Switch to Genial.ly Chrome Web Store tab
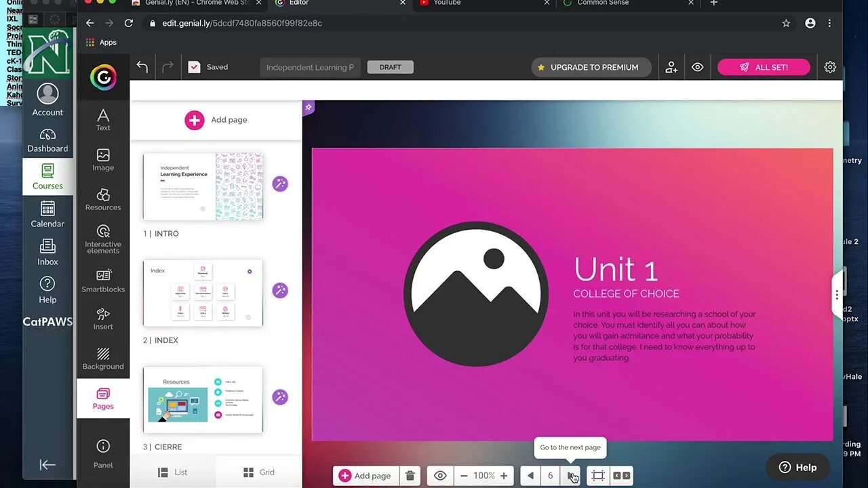Image resolution: width=868 pixels, height=488 pixels. point(196,3)
